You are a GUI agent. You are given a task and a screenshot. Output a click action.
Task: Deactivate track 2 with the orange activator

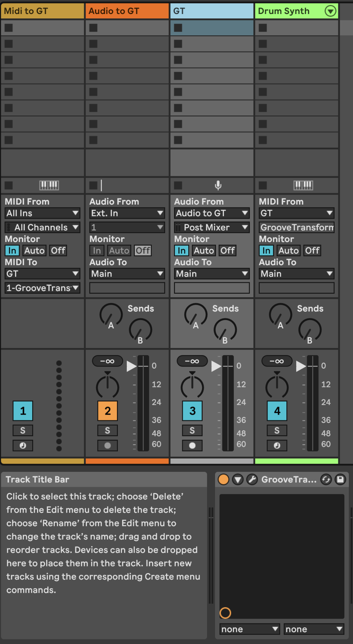107,411
